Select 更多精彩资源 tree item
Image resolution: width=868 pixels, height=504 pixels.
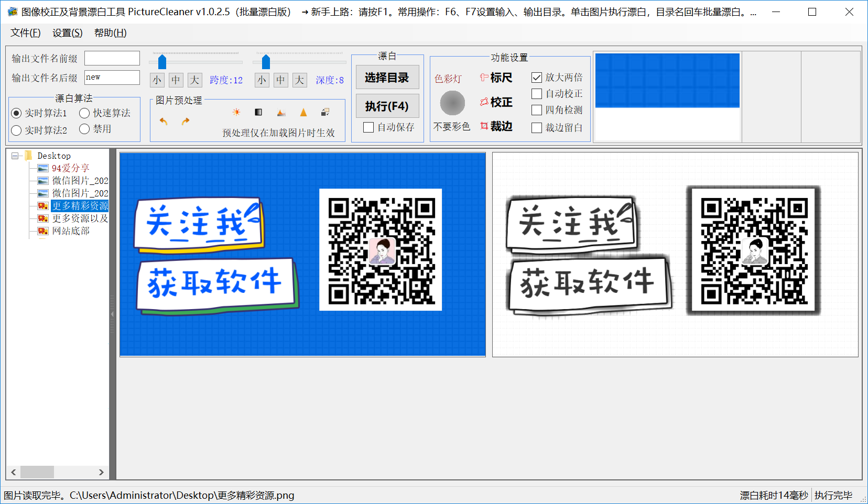[x=80, y=206]
